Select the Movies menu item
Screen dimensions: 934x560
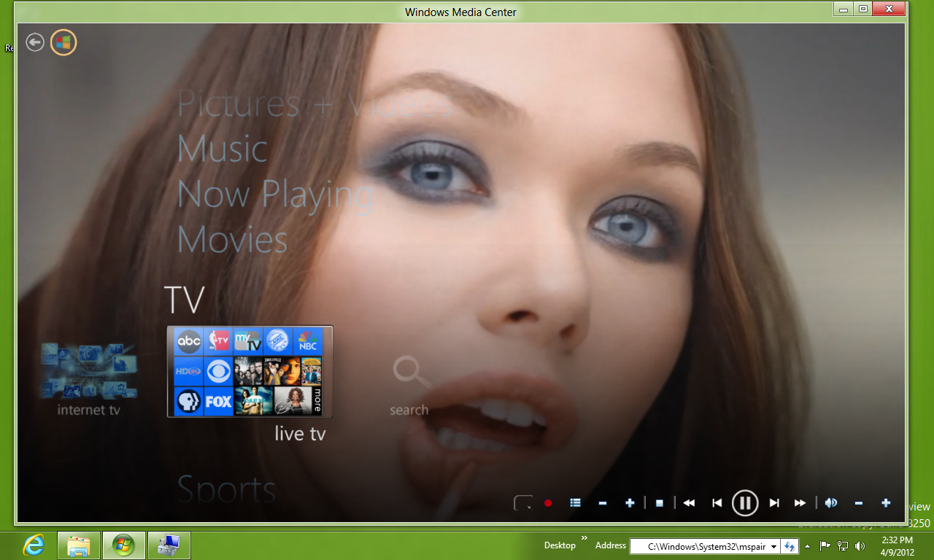pos(232,239)
